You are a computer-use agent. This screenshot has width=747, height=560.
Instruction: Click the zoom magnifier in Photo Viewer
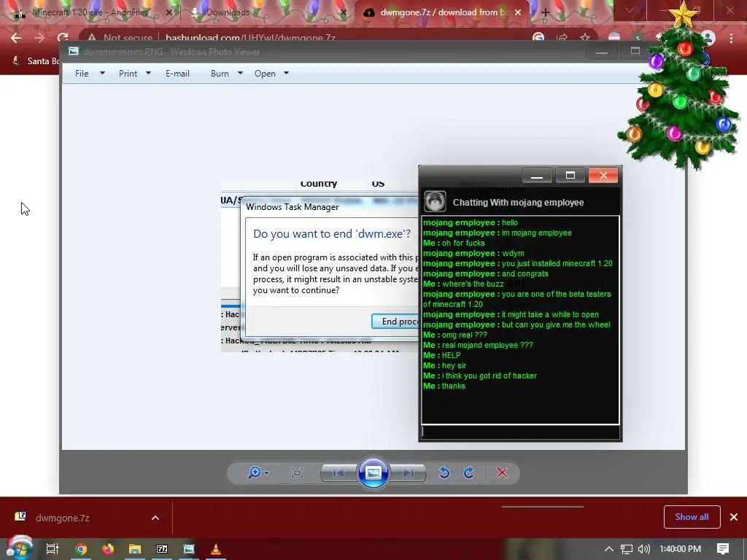255,472
